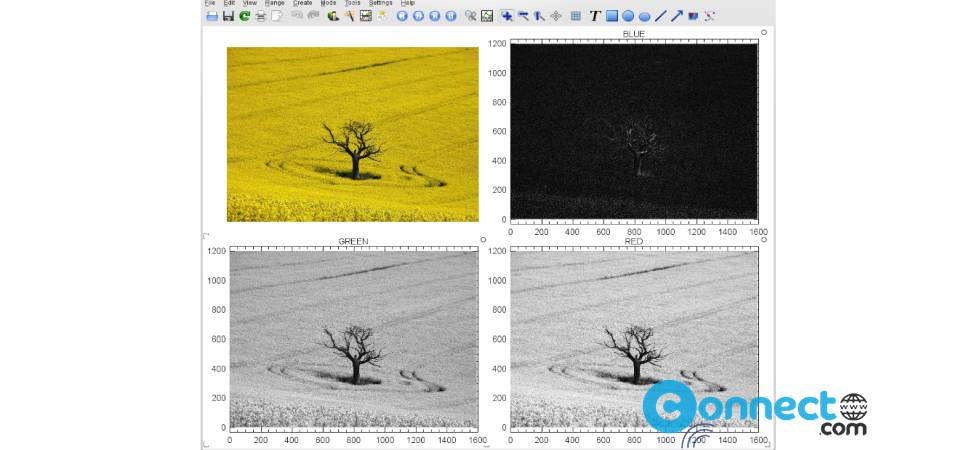Click the Save floppy disk icon
Image resolution: width=980 pixels, height=450 pixels.
point(228,16)
